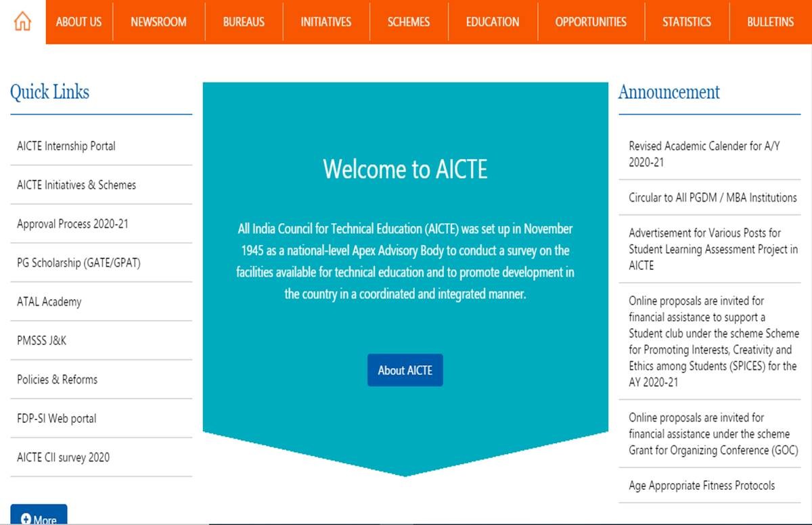This screenshot has width=812, height=525.
Task: Select Opportunities in the top navigation
Action: tap(591, 22)
